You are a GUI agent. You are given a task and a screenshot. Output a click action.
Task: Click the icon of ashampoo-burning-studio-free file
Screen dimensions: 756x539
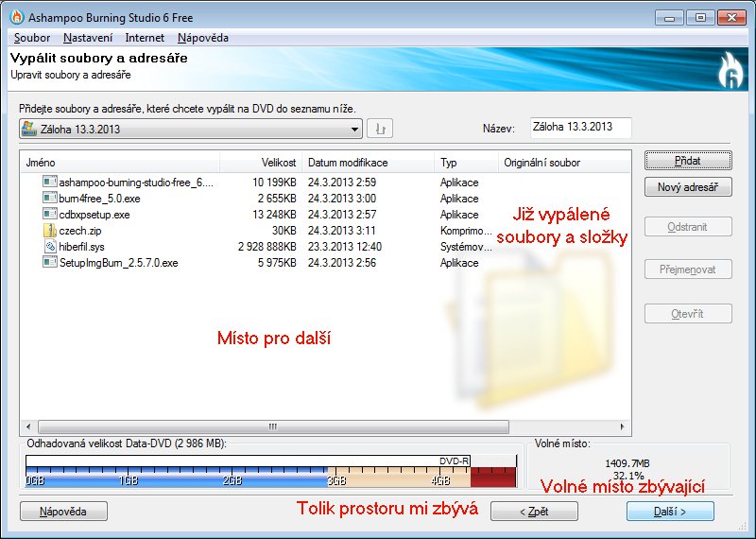click(x=50, y=182)
